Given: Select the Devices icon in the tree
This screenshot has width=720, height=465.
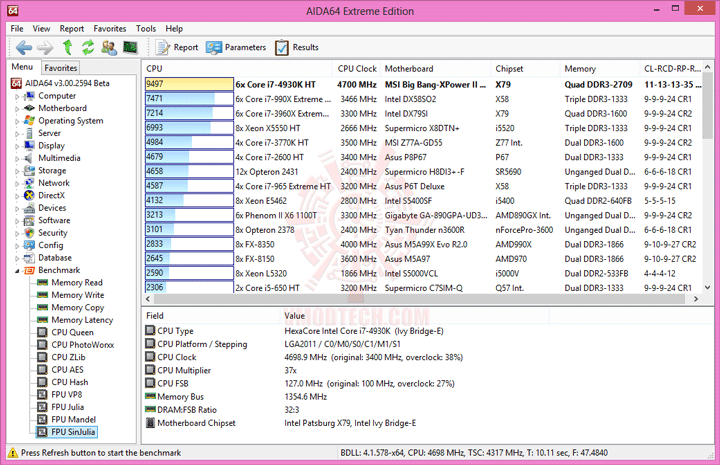Looking at the screenshot, I should click(x=29, y=207).
